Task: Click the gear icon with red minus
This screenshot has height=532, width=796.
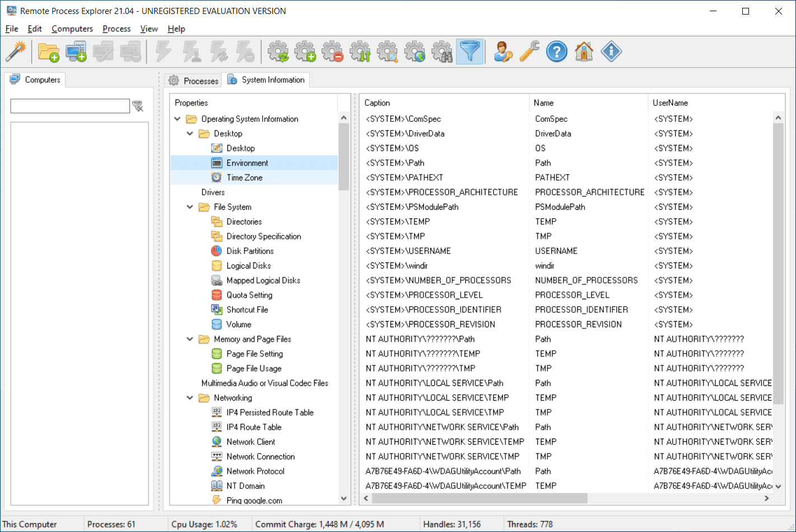Action: click(x=333, y=51)
